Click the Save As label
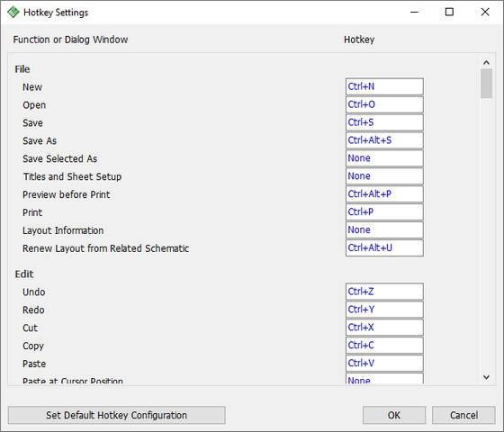The width and height of the screenshot is (504, 432). coord(40,140)
